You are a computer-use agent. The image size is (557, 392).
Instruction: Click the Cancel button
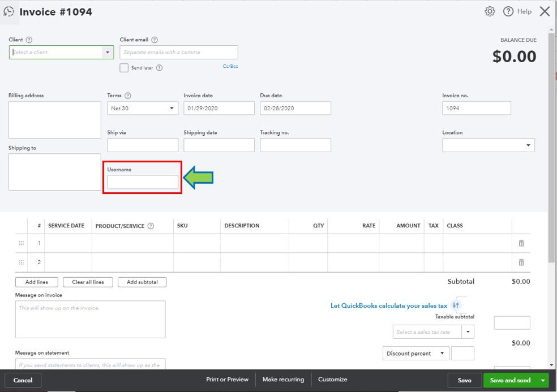click(x=23, y=380)
